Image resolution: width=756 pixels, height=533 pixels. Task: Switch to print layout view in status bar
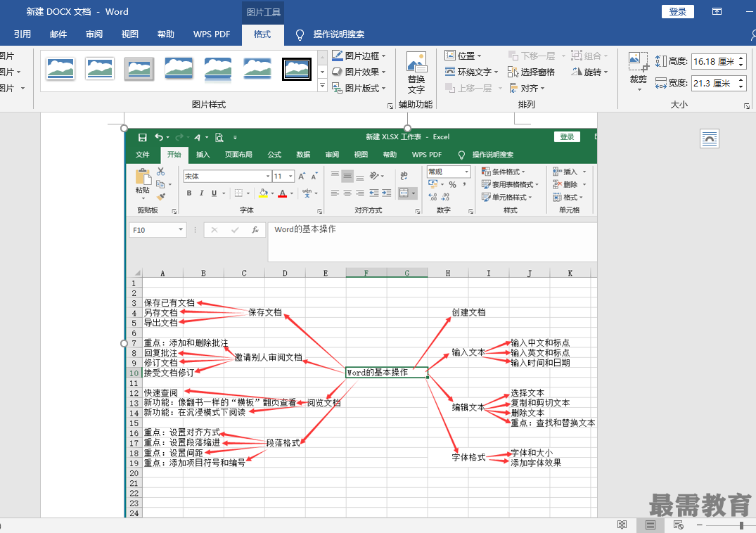coord(650,525)
